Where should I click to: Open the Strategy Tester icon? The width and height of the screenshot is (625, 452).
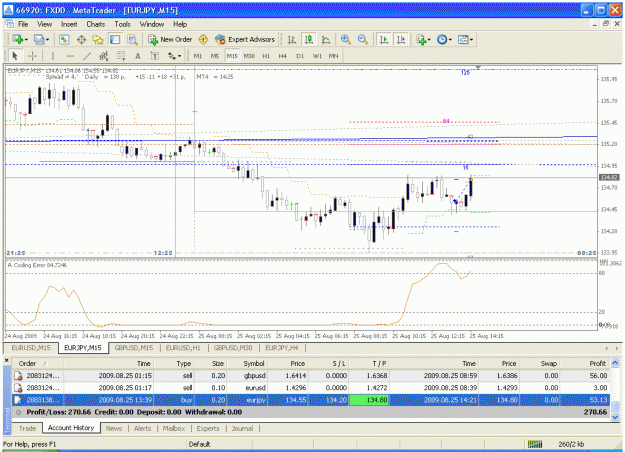point(132,39)
